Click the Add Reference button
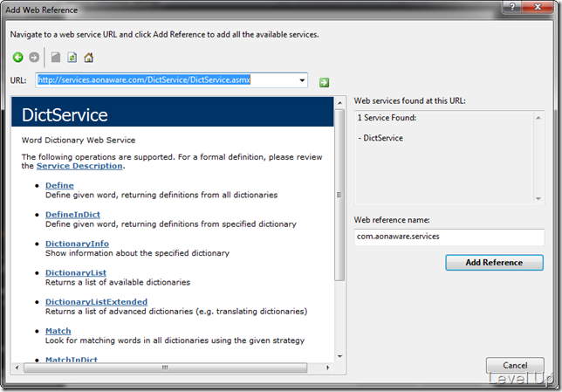This screenshot has width=562, height=392. pyautogui.click(x=494, y=263)
